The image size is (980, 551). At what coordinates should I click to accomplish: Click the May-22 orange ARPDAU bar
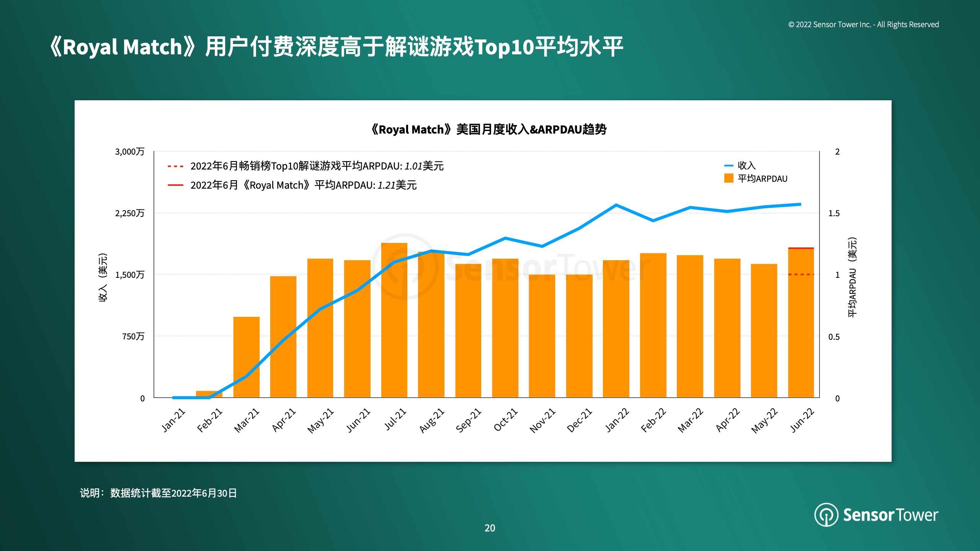click(x=764, y=331)
